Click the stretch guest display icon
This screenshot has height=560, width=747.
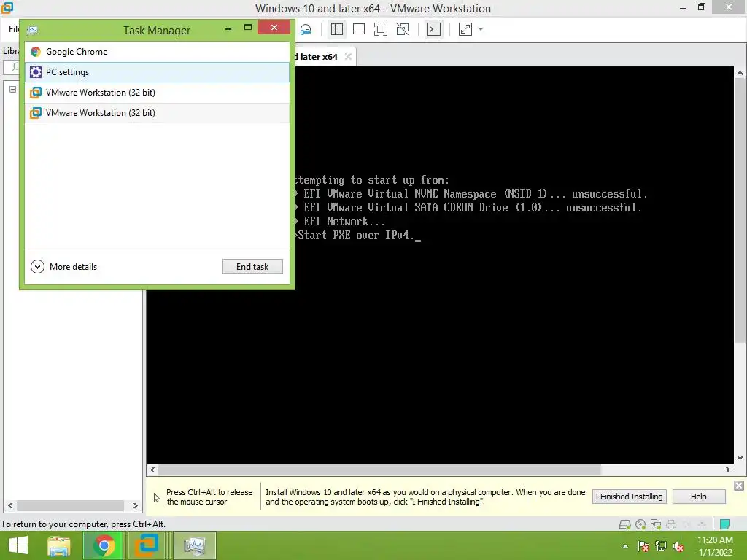click(x=465, y=29)
